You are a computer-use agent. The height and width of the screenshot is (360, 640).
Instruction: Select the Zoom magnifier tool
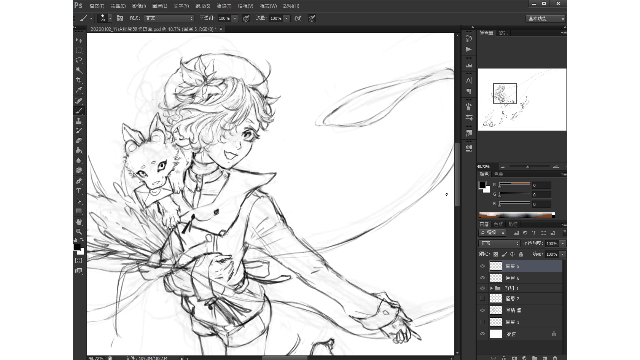click(79, 231)
